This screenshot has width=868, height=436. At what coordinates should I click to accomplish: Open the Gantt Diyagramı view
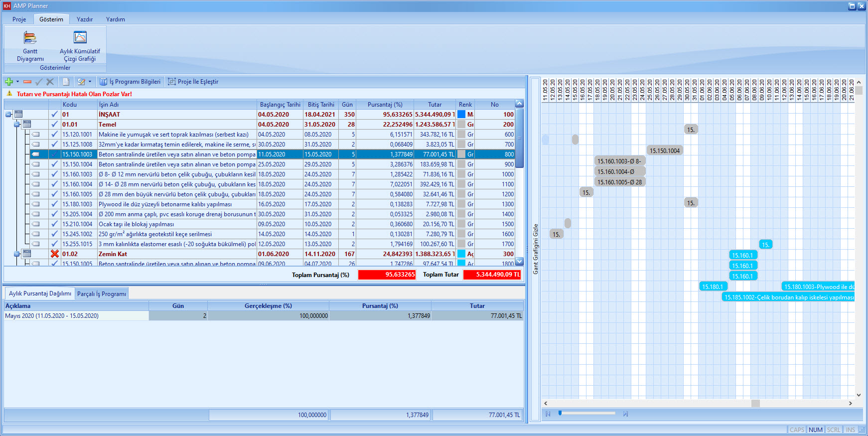(30, 46)
